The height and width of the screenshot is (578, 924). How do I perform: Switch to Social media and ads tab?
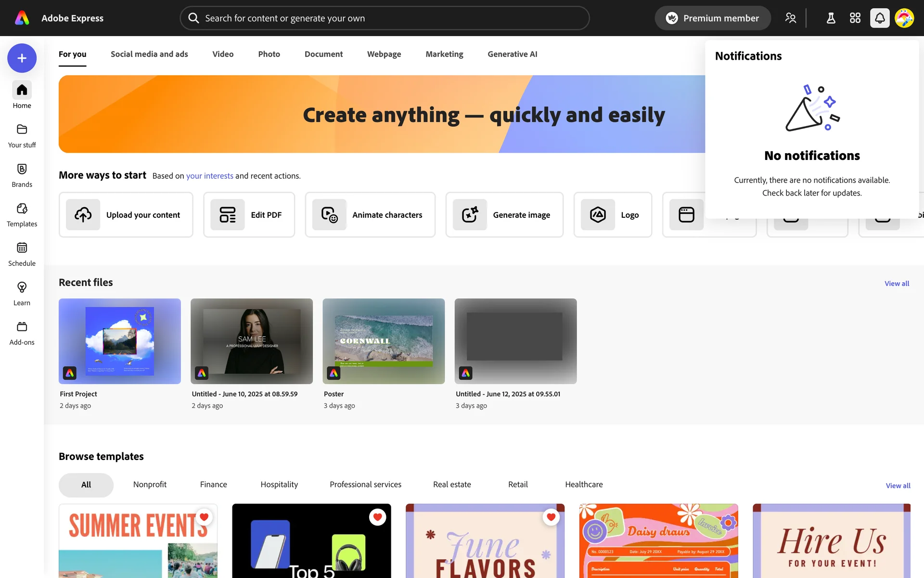pyautogui.click(x=149, y=54)
